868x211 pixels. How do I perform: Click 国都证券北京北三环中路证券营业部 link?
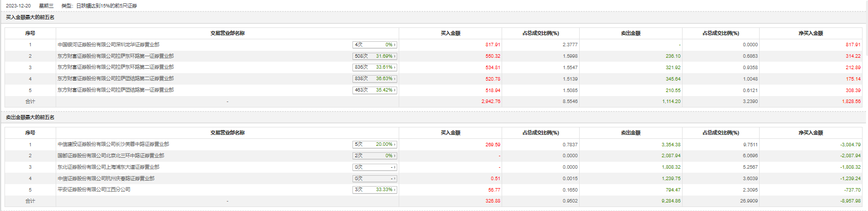[x=110, y=156]
